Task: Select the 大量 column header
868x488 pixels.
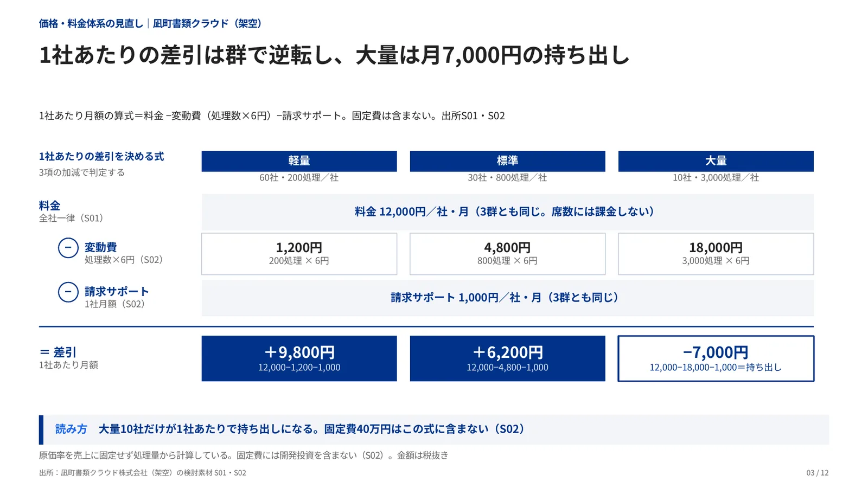Action: (716, 161)
